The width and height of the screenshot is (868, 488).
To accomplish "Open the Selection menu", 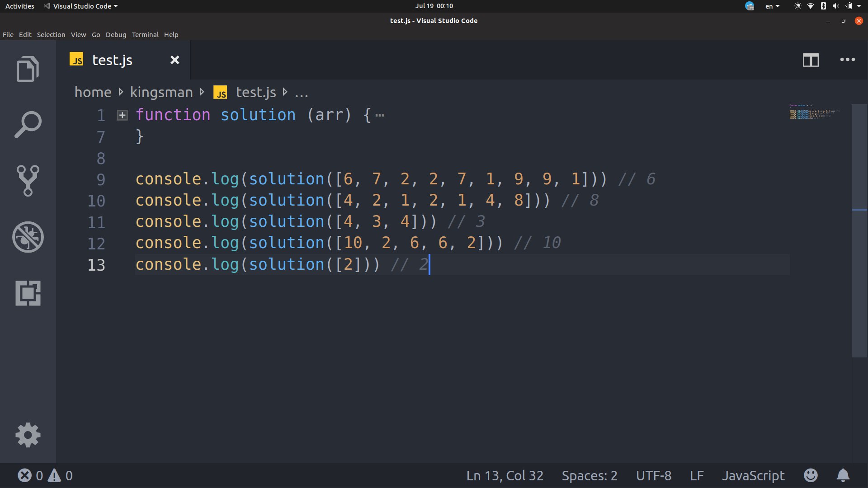I will pyautogui.click(x=51, y=35).
